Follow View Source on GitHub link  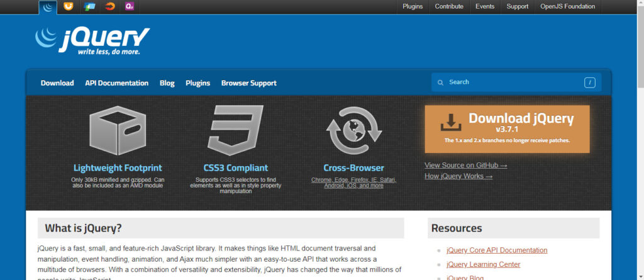pyautogui.click(x=466, y=165)
